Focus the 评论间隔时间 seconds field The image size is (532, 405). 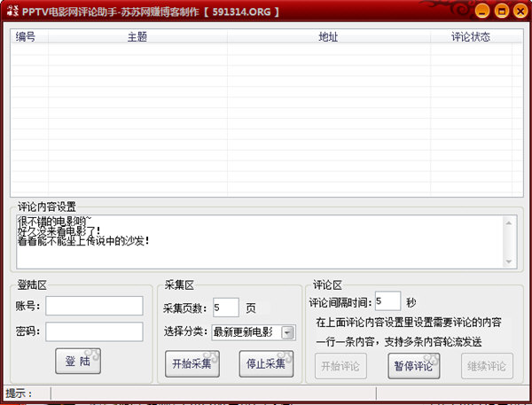pos(387,300)
